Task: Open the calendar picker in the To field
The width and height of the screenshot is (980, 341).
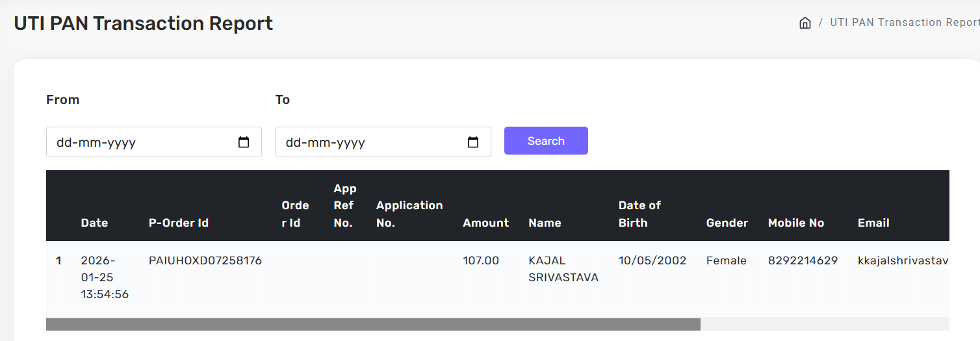Action: click(473, 142)
